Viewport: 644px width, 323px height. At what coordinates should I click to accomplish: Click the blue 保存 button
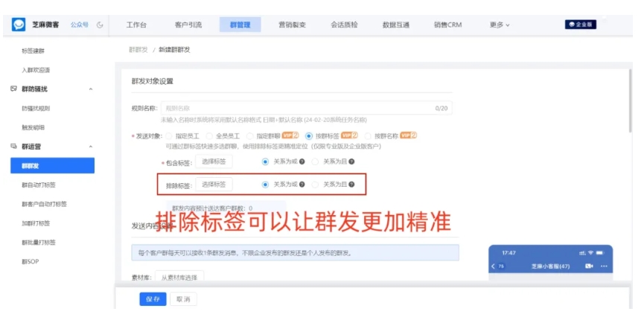pyautogui.click(x=153, y=299)
